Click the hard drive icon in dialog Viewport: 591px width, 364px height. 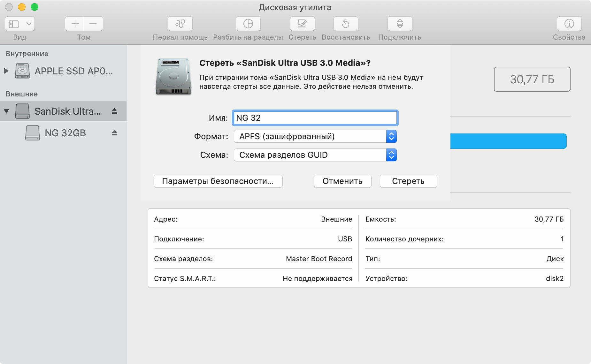point(173,76)
